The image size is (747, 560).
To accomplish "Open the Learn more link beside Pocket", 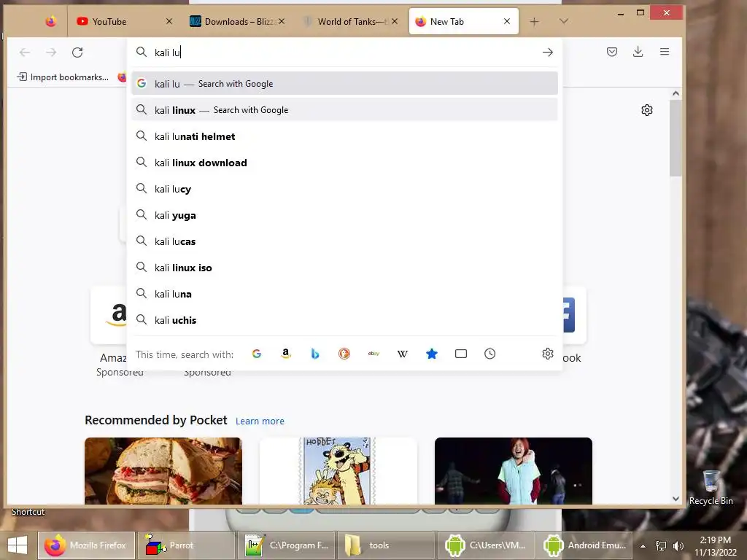I will (x=260, y=421).
